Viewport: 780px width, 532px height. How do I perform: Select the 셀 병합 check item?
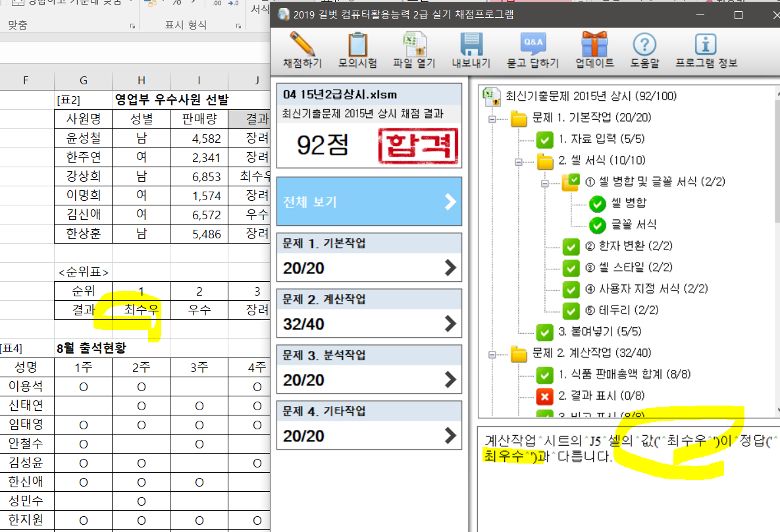pyautogui.click(x=597, y=203)
